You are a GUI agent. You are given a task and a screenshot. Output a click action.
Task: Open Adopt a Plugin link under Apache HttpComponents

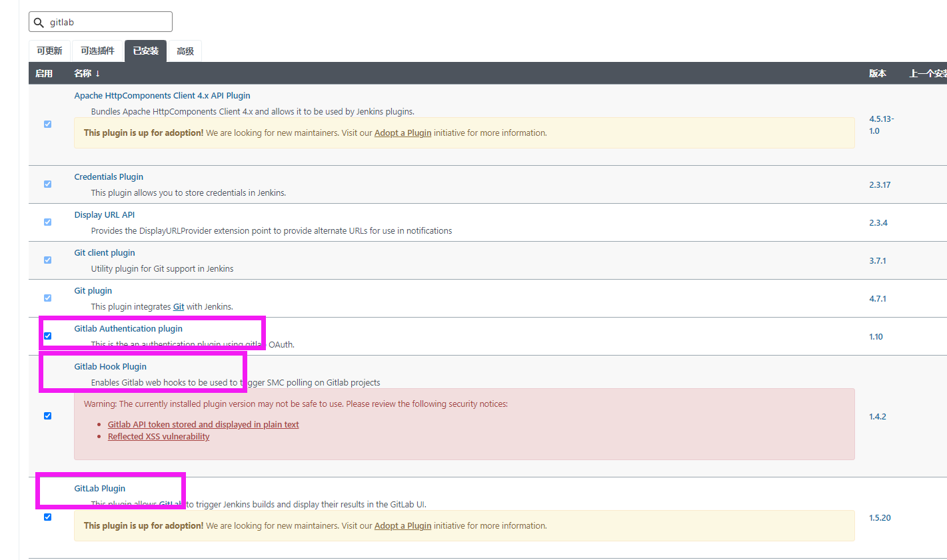point(403,133)
